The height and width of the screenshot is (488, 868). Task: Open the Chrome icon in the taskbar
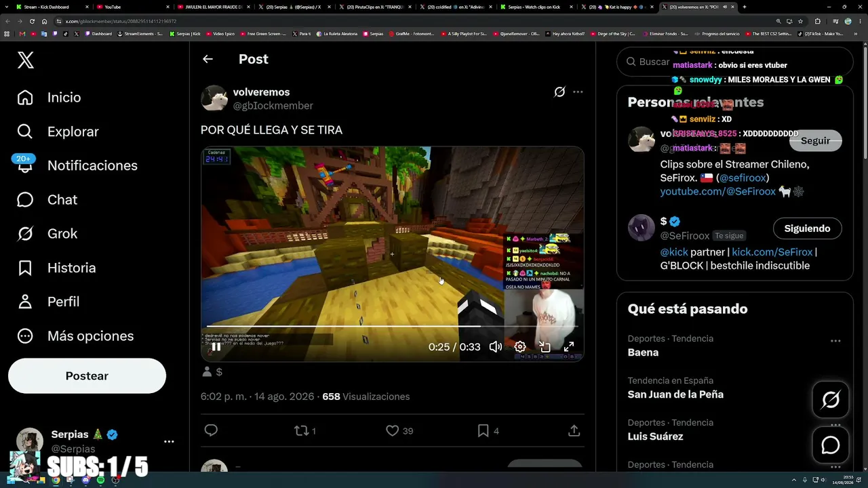pyautogui.click(x=56, y=481)
